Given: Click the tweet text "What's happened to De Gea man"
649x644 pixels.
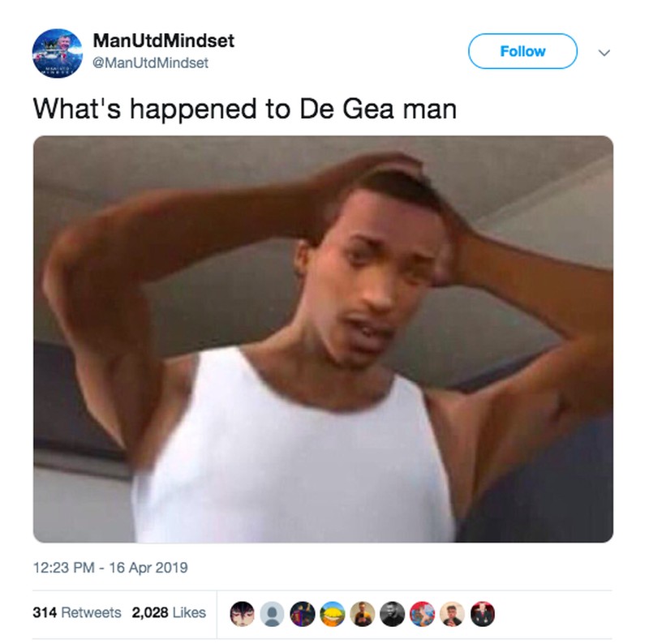Looking at the screenshot, I should (245, 109).
